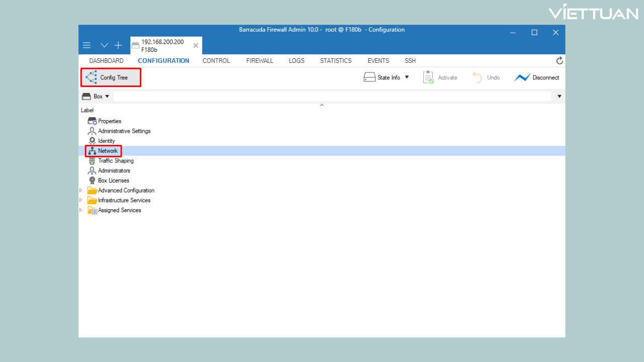Open the State Info dropdown arrow

click(407, 77)
